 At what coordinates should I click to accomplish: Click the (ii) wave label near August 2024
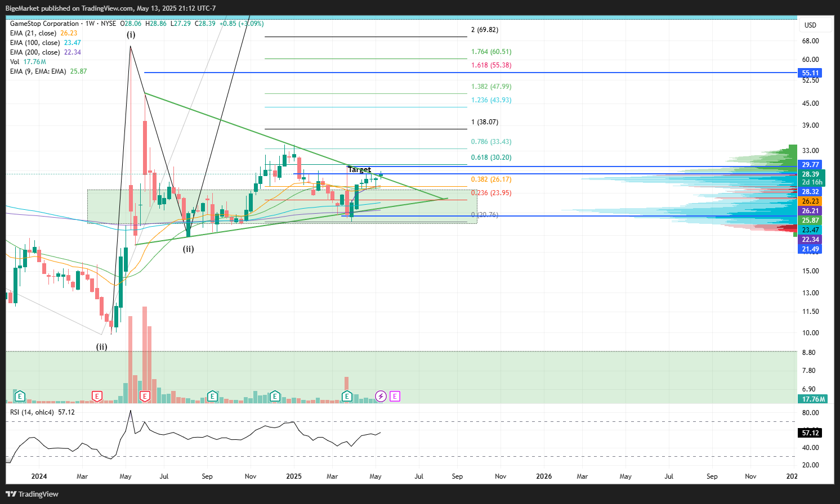(188, 249)
